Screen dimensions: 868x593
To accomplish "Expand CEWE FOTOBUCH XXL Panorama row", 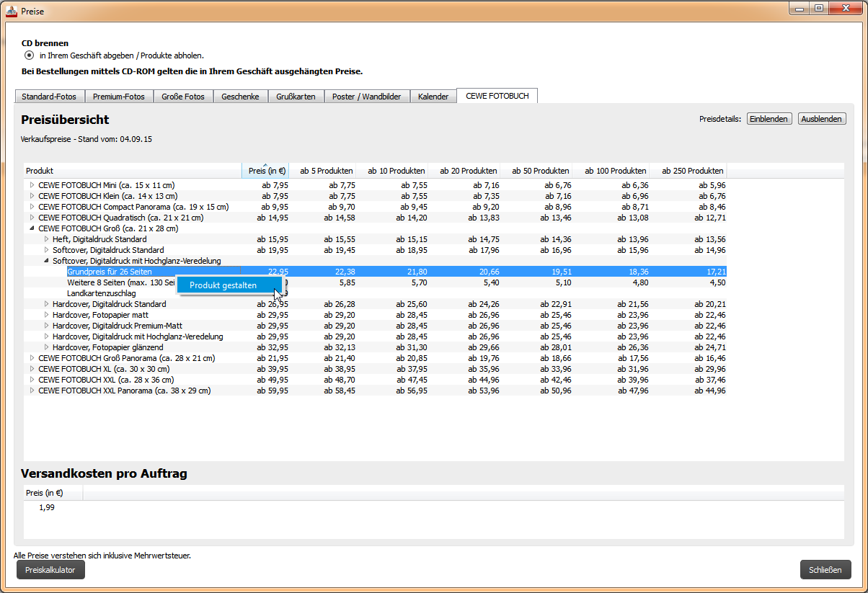I will 32,391.
